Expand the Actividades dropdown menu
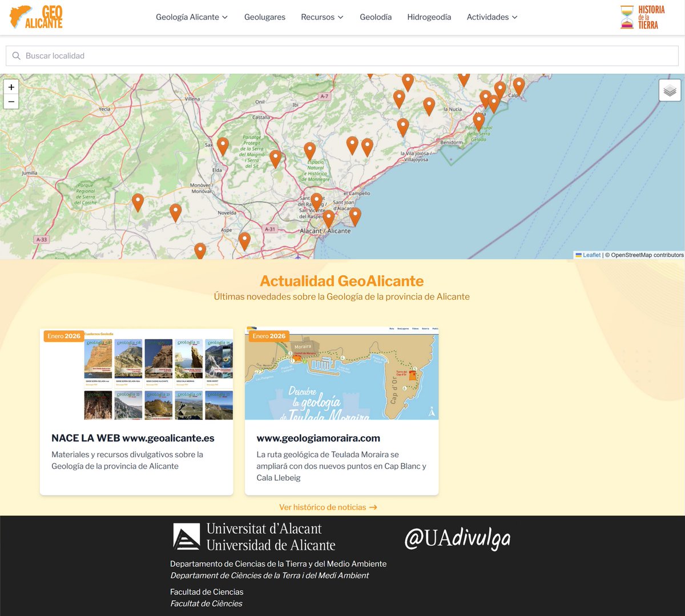Screen dimensions: 685x616 click(492, 17)
